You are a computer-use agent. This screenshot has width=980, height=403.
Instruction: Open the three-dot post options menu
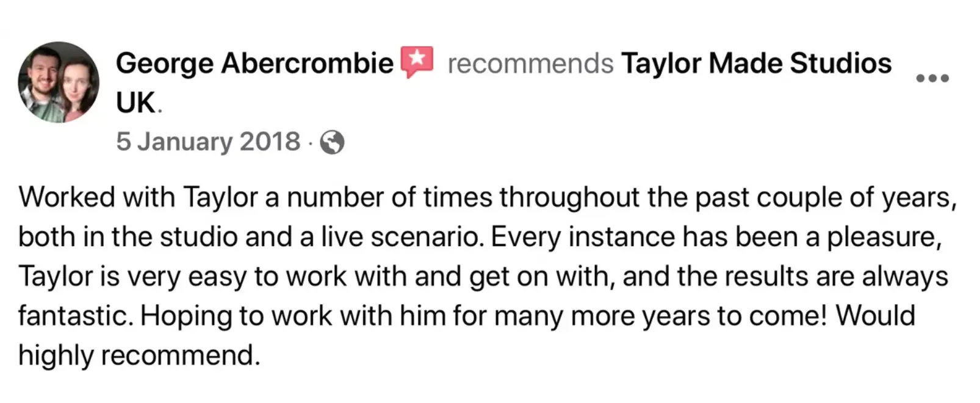point(933,78)
